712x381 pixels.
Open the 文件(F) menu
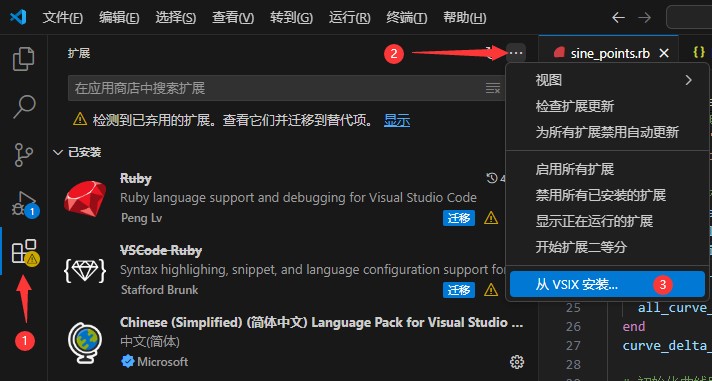point(63,18)
